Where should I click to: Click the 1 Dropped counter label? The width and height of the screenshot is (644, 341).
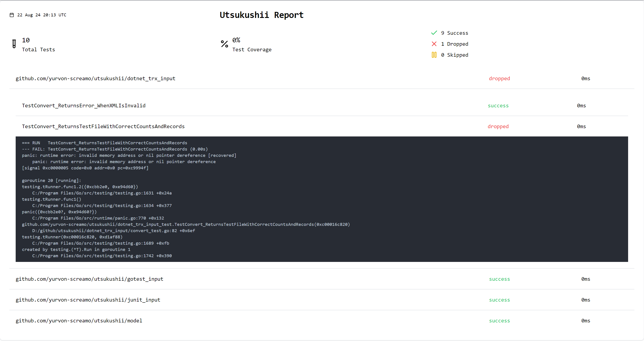coord(454,44)
